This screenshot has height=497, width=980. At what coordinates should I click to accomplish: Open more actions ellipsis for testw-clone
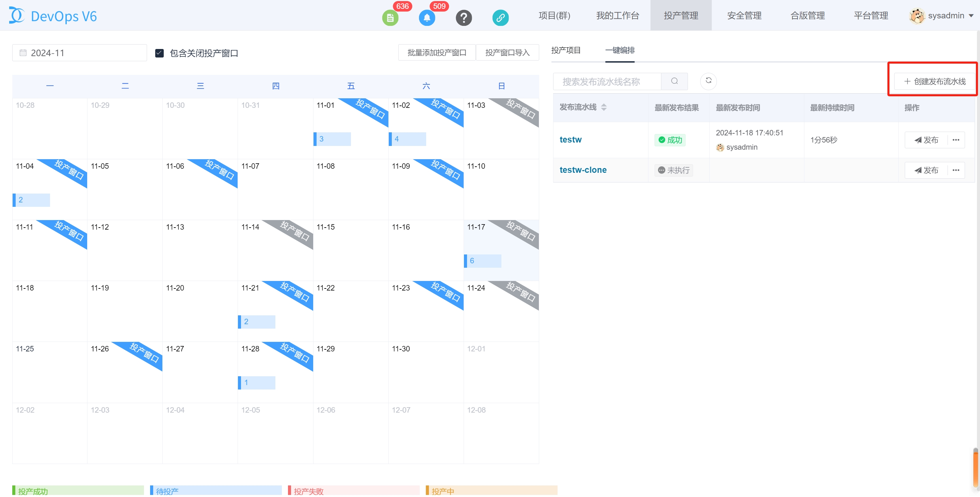(x=955, y=170)
